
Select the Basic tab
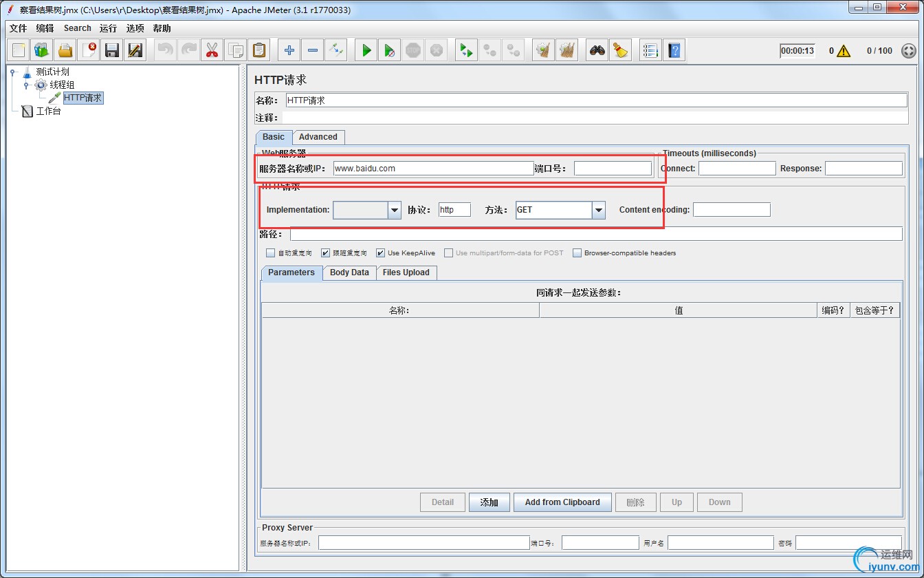[x=274, y=137]
